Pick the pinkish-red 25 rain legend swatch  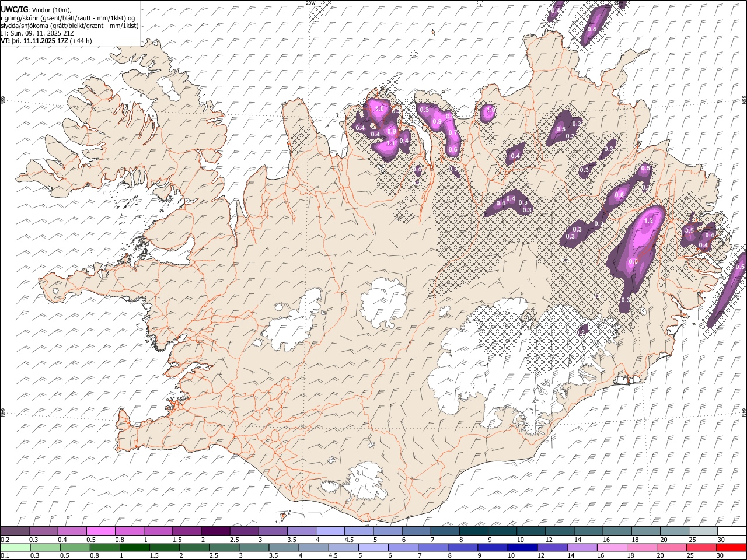tap(701, 547)
